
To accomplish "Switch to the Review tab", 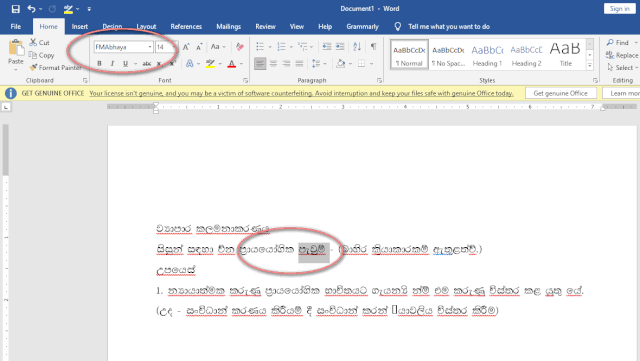I will [265, 27].
